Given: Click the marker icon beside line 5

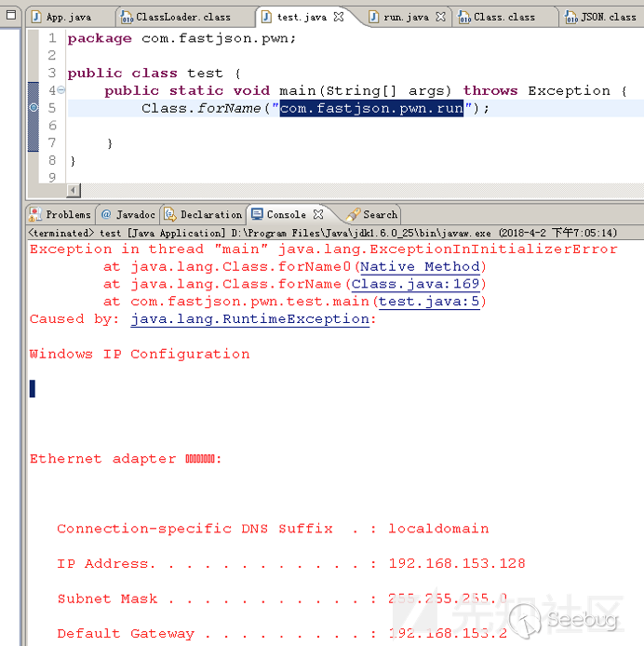Looking at the screenshot, I should (34, 108).
